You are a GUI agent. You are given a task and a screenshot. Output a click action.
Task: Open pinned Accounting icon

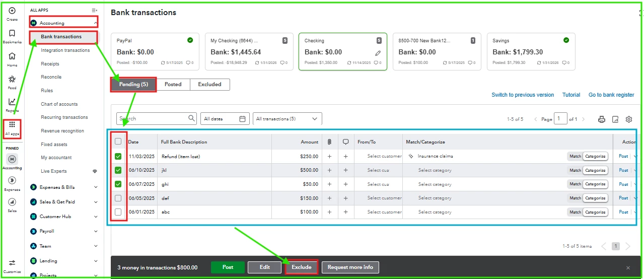point(12,159)
